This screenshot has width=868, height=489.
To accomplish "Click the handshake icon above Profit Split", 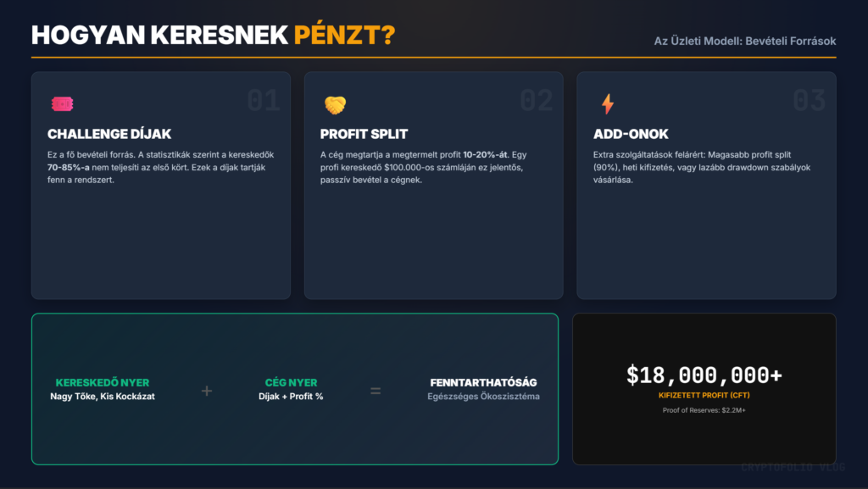I will coord(335,104).
